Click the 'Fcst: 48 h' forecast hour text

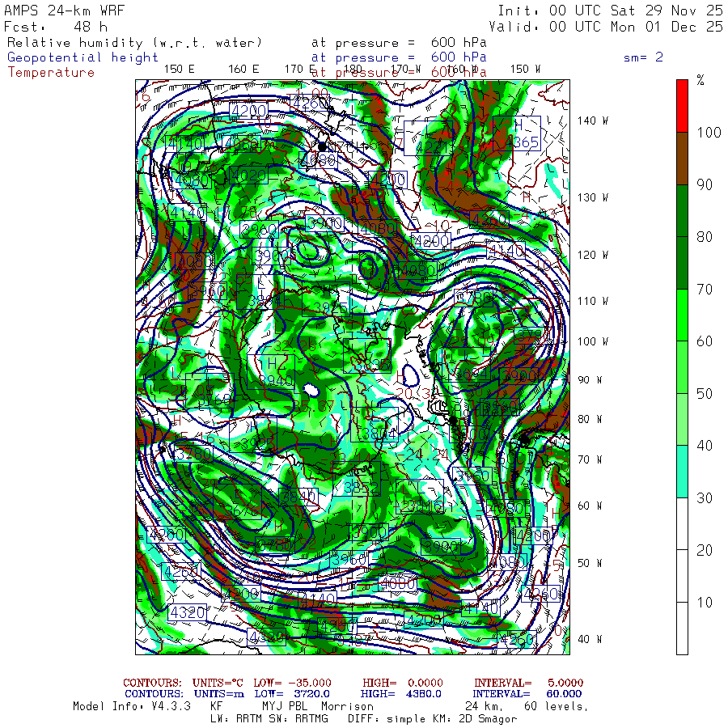(x=49, y=26)
